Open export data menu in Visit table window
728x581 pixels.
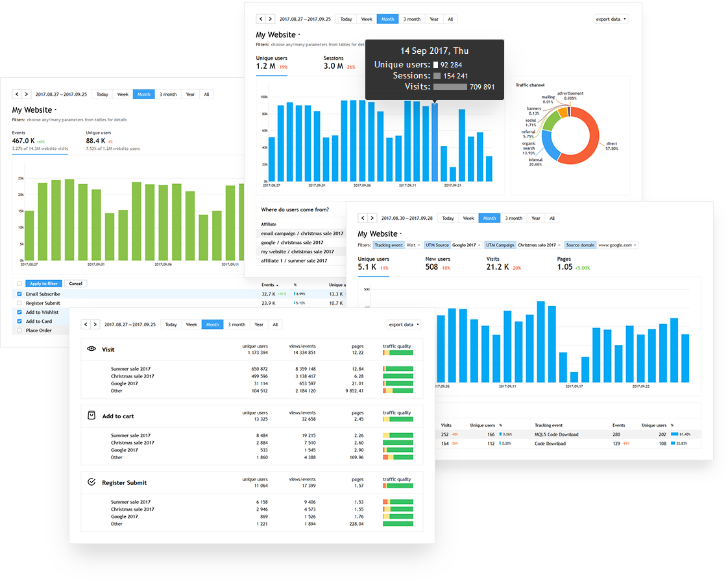[404, 324]
